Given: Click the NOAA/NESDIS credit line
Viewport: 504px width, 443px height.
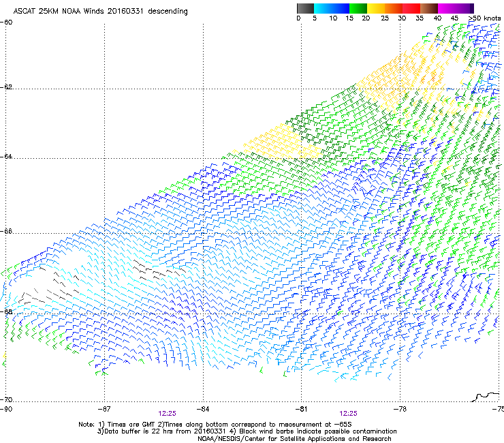Looking at the screenshot, I should coord(294,439).
